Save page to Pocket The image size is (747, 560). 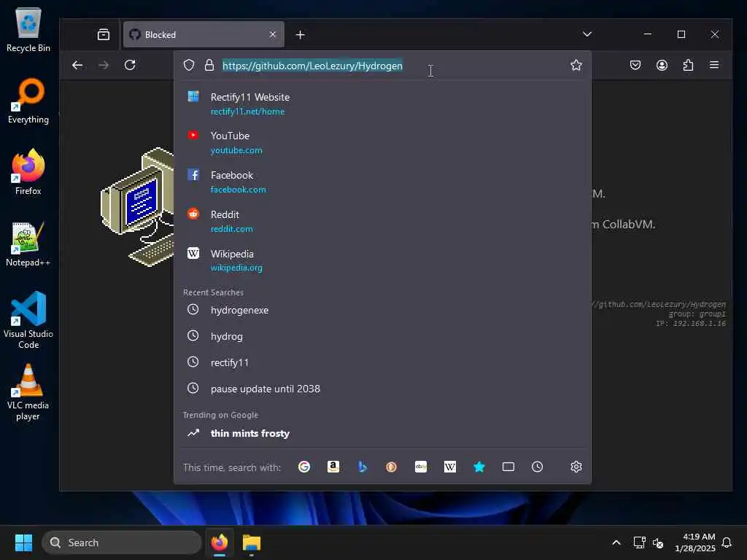click(635, 65)
